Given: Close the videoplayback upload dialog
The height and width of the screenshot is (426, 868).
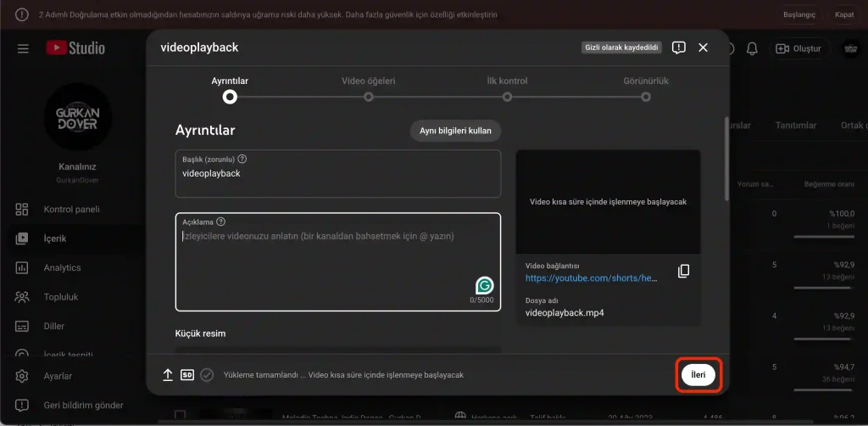Looking at the screenshot, I should point(703,48).
